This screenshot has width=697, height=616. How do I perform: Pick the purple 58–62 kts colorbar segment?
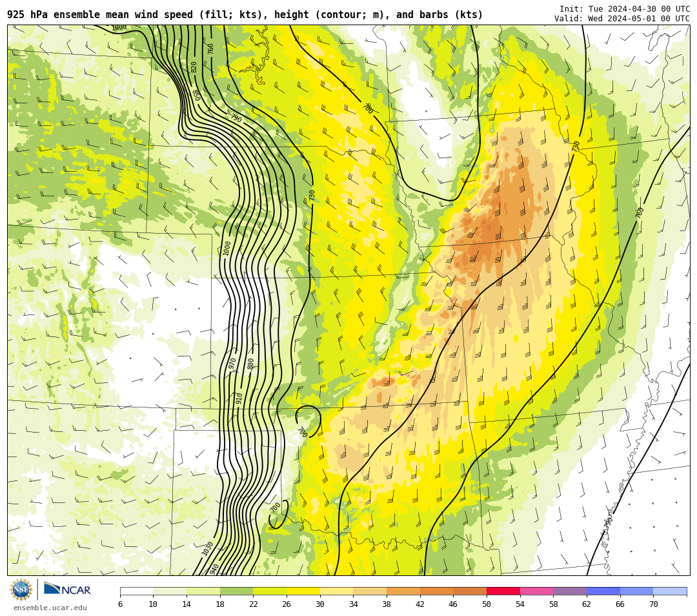point(570,591)
